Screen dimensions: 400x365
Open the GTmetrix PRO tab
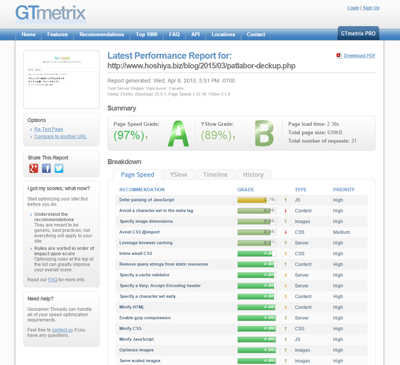358,33
